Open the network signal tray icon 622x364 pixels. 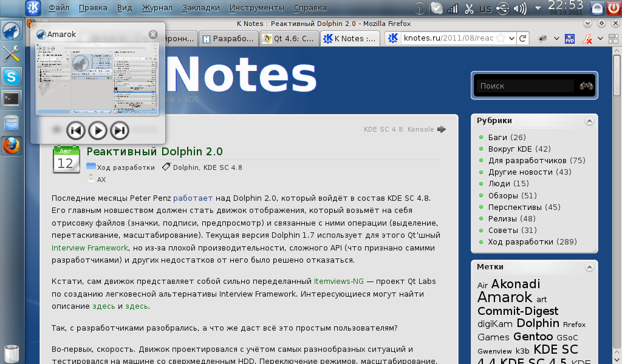[453, 8]
